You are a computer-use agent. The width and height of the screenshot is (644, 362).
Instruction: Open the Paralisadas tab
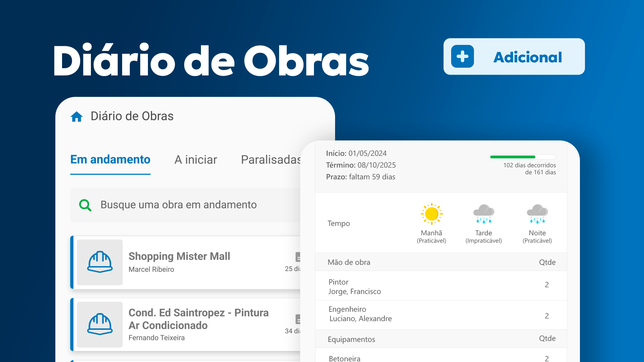270,160
